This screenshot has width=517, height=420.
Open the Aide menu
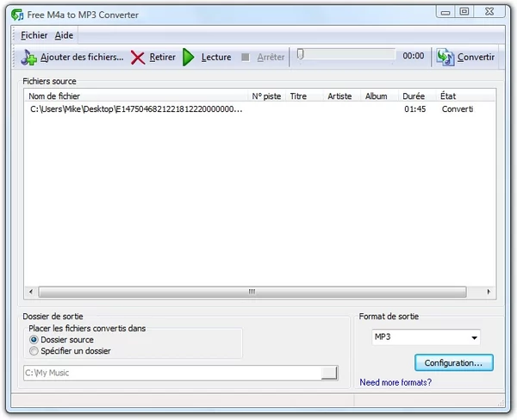coord(64,35)
